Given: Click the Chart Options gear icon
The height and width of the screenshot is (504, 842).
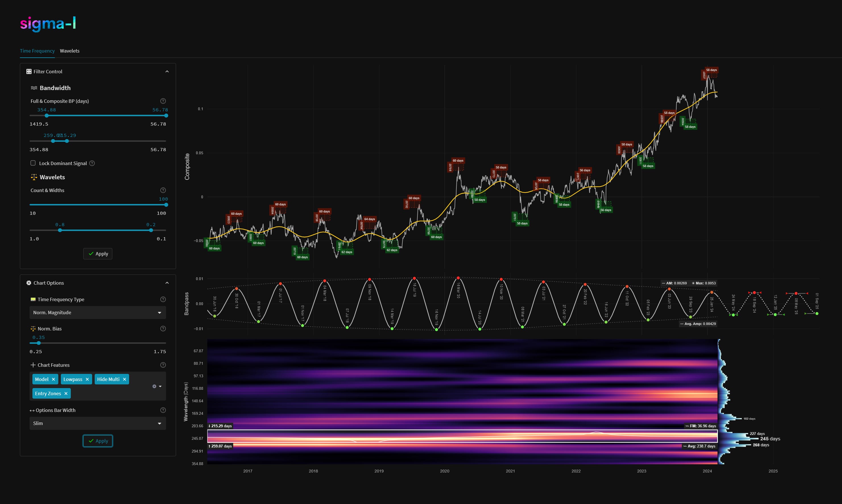Looking at the screenshot, I should [x=29, y=283].
